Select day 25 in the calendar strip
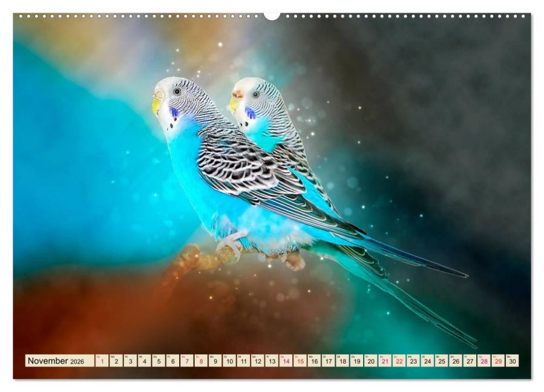 (x=442, y=361)
